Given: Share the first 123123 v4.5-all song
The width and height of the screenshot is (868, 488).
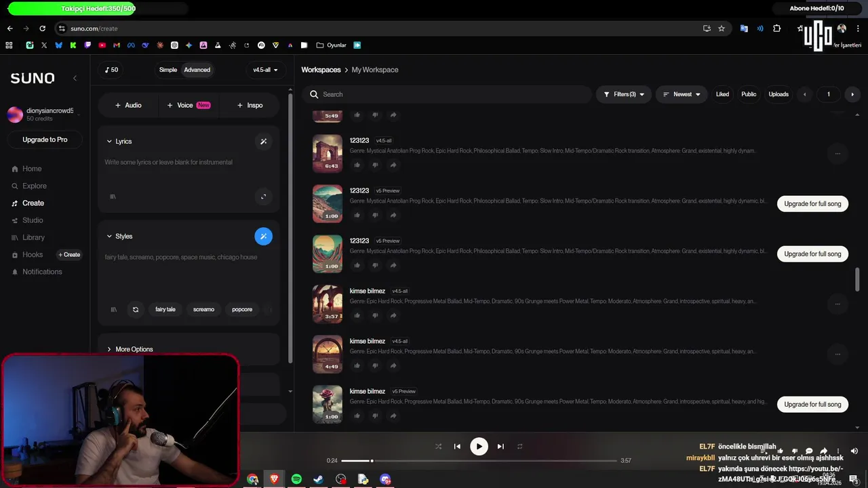Looking at the screenshot, I should point(393,165).
